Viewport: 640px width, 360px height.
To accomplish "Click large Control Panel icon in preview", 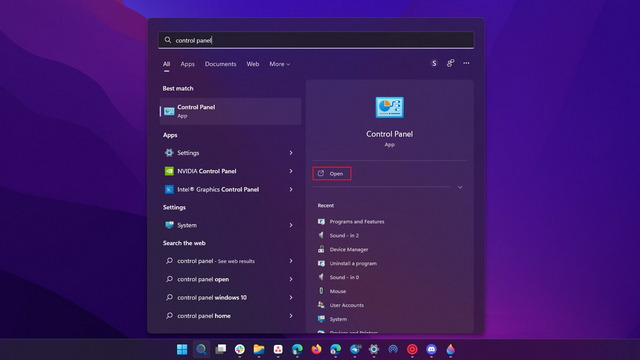I will (389, 107).
